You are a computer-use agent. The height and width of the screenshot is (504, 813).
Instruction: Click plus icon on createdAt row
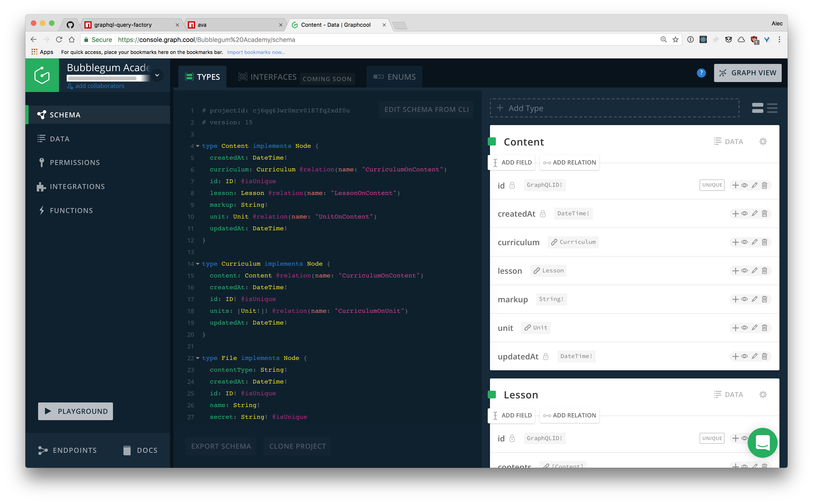pyautogui.click(x=735, y=213)
